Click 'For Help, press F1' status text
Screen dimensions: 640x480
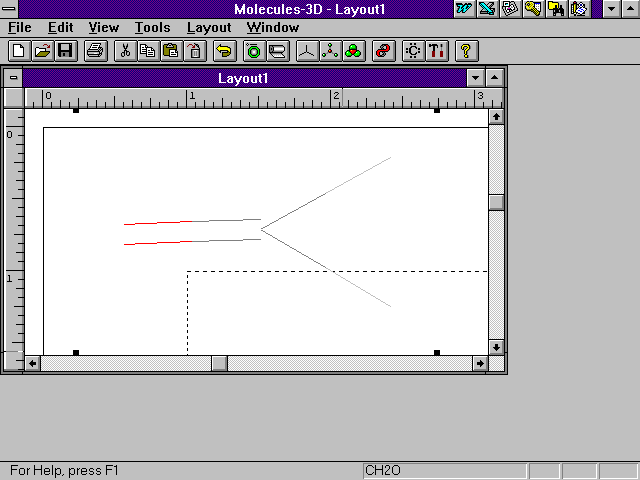coord(64,471)
